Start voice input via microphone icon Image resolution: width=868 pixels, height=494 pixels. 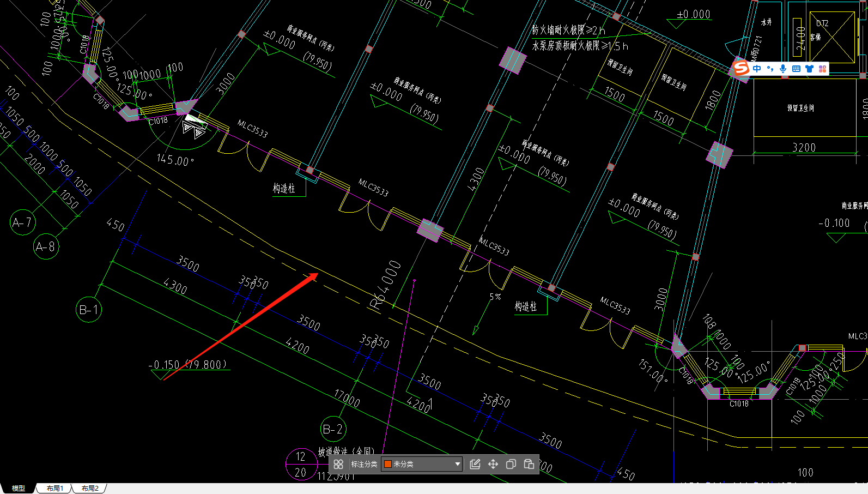click(x=783, y=68)
